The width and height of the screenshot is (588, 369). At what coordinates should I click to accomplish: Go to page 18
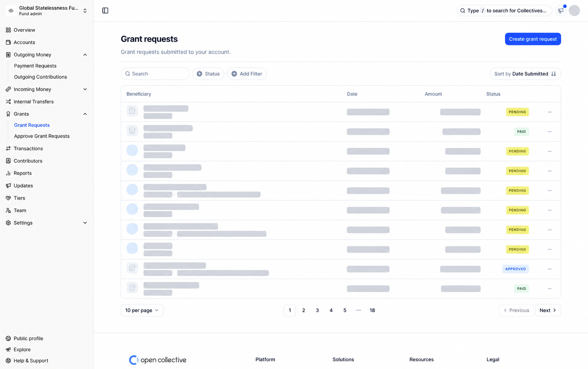[x=372, y=310]
